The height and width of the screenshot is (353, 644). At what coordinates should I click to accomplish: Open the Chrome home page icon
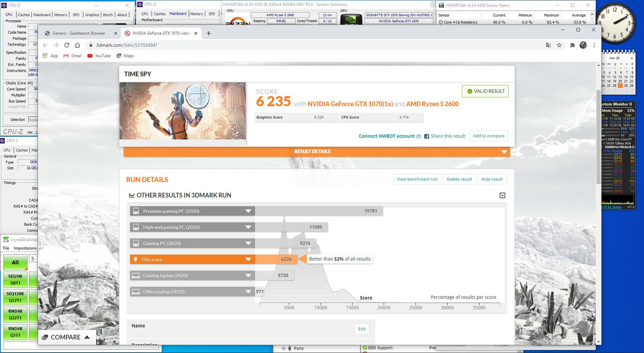[x=78, y=45]
